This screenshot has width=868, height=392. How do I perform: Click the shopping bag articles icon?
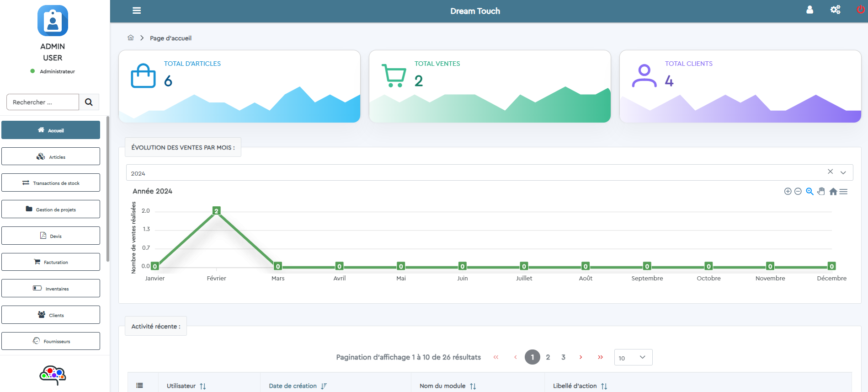pos(143,75)
